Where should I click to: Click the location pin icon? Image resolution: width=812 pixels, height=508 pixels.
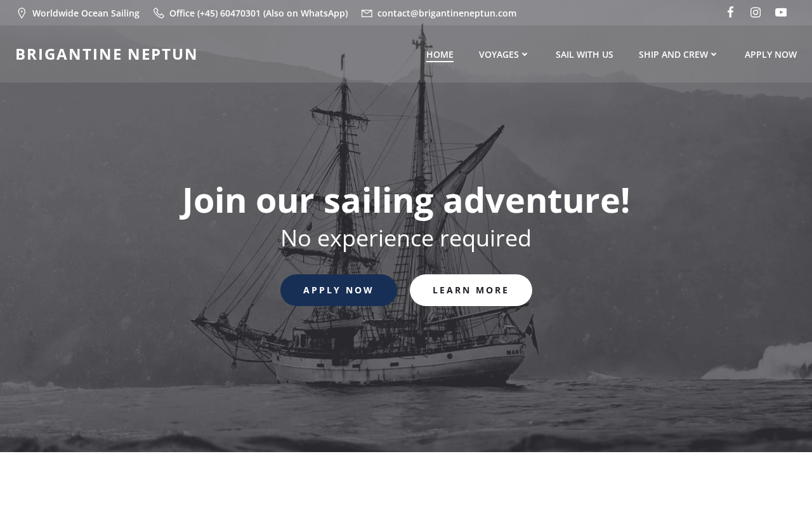22,13
